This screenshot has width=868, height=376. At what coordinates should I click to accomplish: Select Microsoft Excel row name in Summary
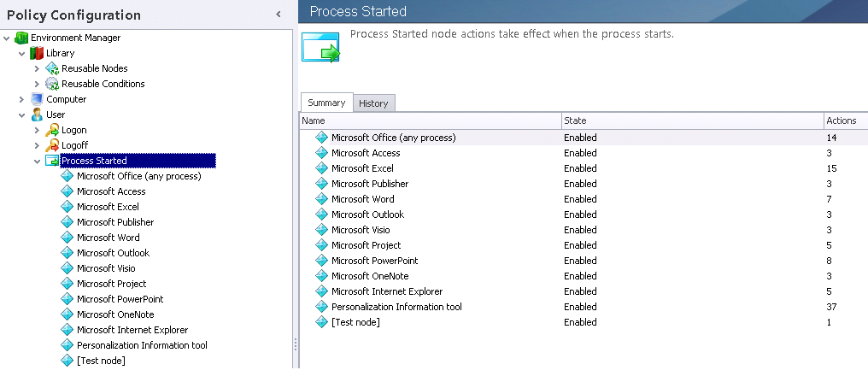point(362,168)
